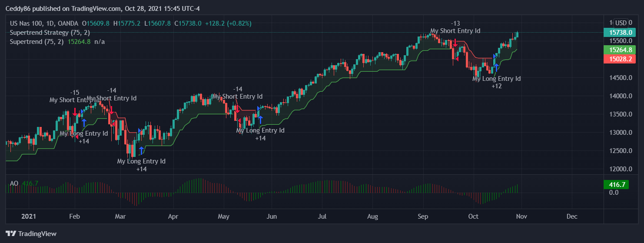This screenshot has height=243, width=644.
Task: Click the AO indicator label
Action: (x=14, y=183)
